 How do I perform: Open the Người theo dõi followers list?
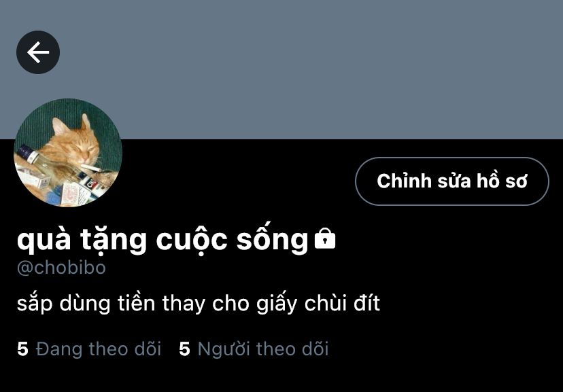[254, 349]
